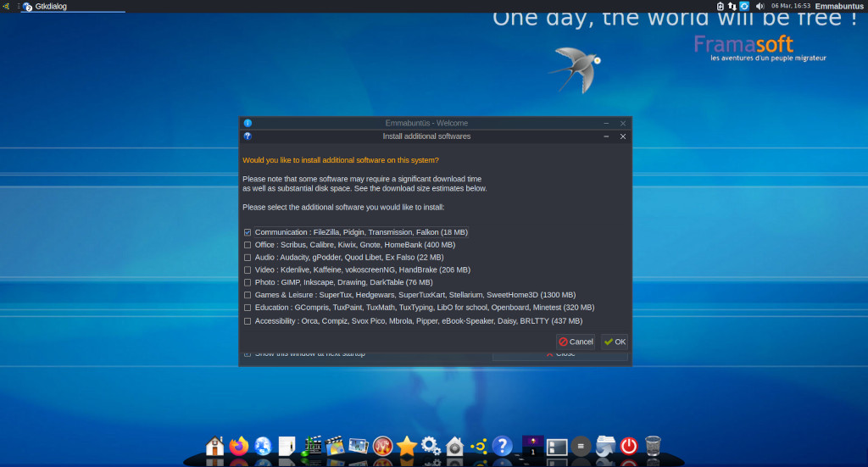Enable the Audio software checkbox

248,258
